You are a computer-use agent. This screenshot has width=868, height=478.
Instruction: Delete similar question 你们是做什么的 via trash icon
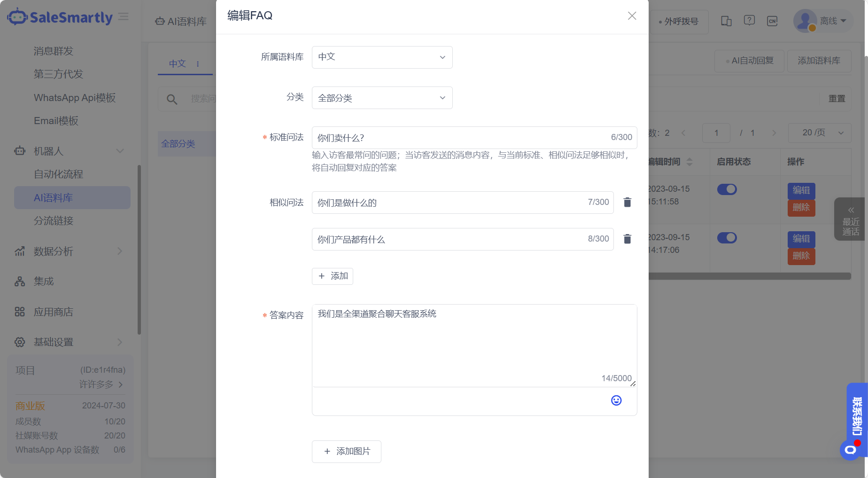click(627, 202)
